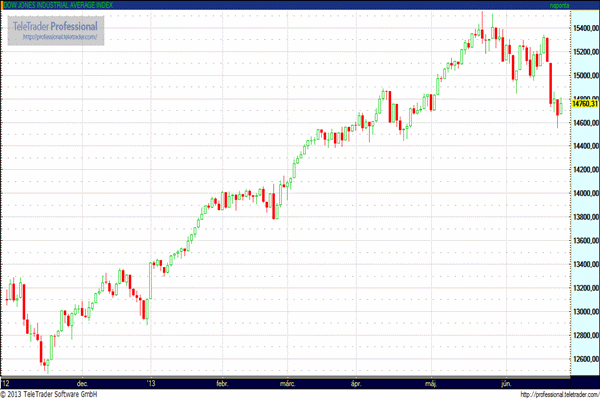Select the 12600,00 price axis label

584,359
